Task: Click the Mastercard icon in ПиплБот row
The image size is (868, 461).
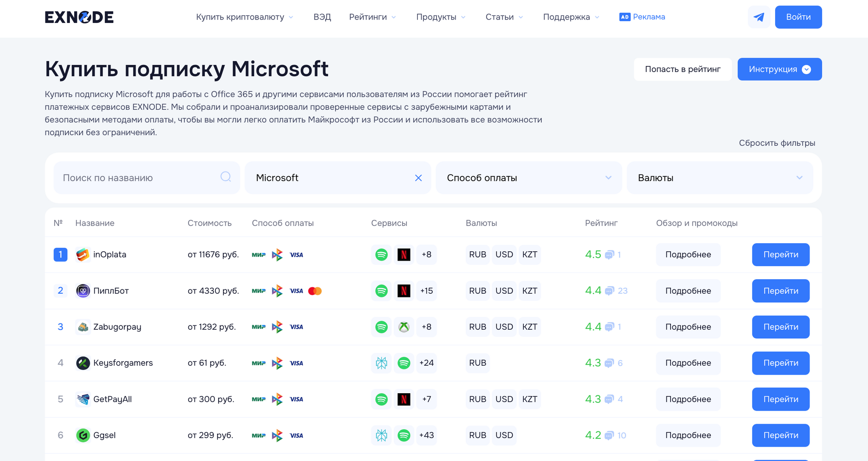Action: [315, 291]
